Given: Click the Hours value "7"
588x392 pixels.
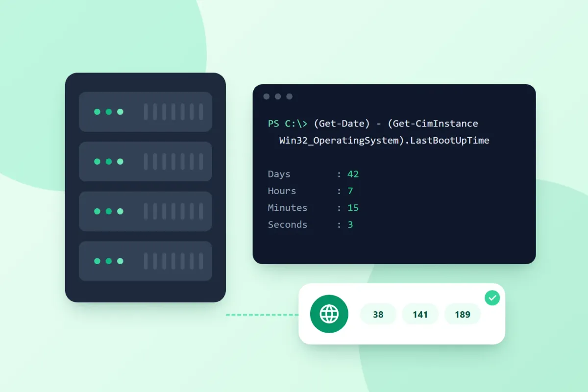Looking at the screenshot, I should pyautogui.click(x=350, y=191).
